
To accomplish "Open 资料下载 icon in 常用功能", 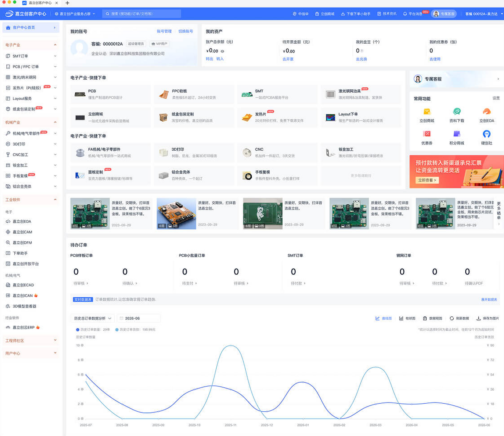I will coord(457,112).
